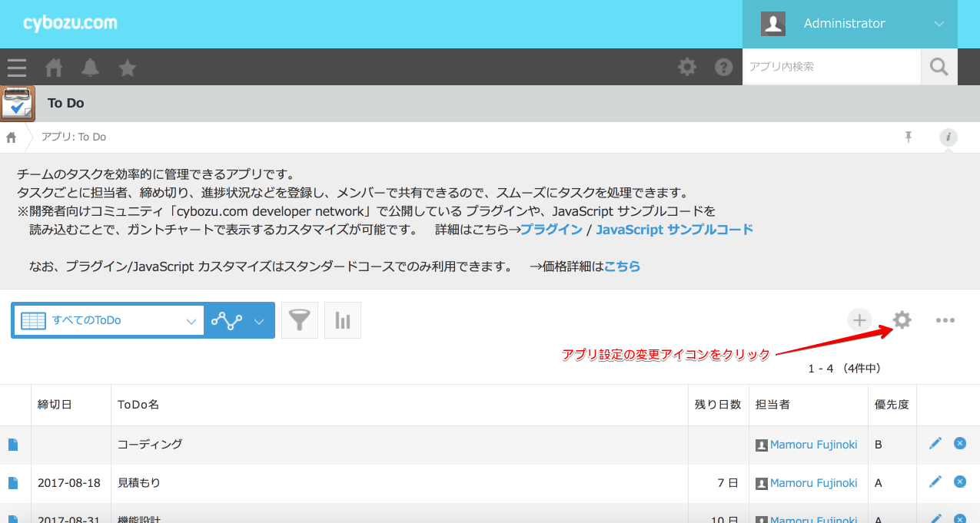Screen dimensions: 980x523
Task: Open the filter icon to refine records
Action: point(299,319)
